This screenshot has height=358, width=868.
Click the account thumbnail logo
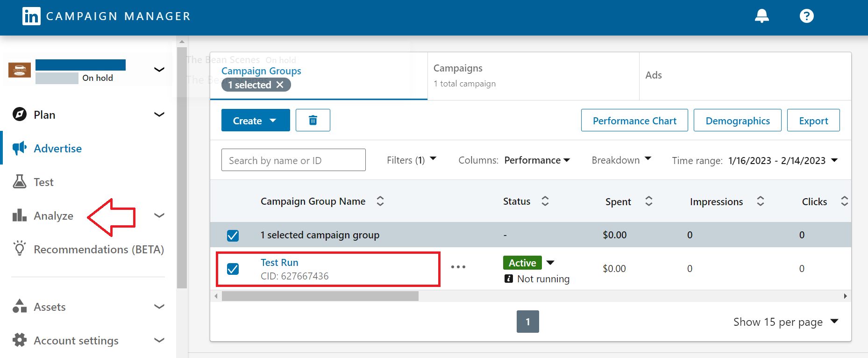click(x=20, y=70)
